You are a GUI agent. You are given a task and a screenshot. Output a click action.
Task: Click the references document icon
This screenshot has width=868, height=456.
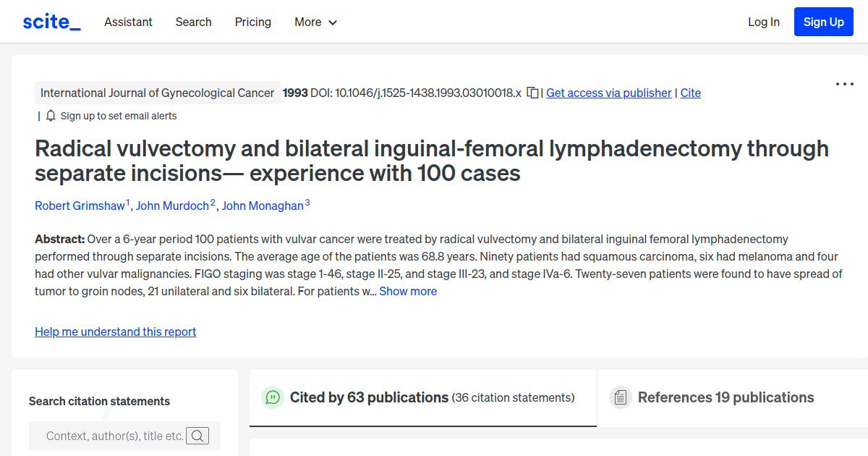620,397
